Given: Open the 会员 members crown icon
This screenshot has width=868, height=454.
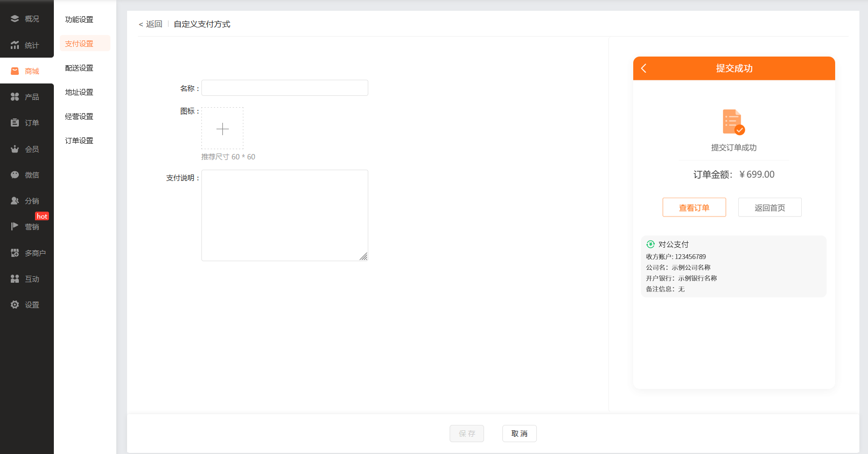Looking at the screenshot, I should (15, 149).
